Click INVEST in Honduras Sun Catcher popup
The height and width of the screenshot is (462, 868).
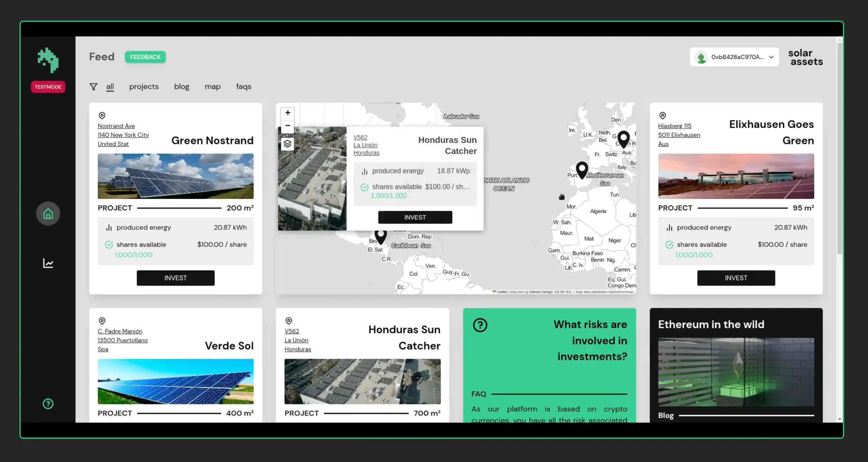coord(415,217)
